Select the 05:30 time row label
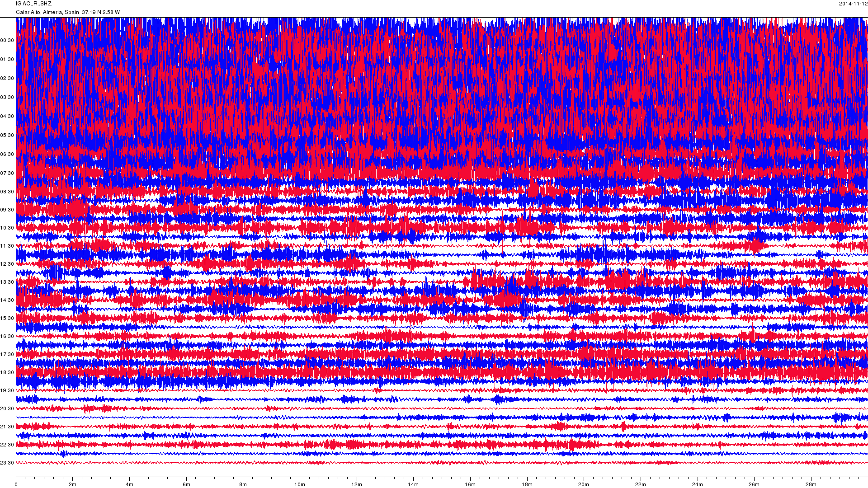868x488 pixels. [x=7, y=136]
